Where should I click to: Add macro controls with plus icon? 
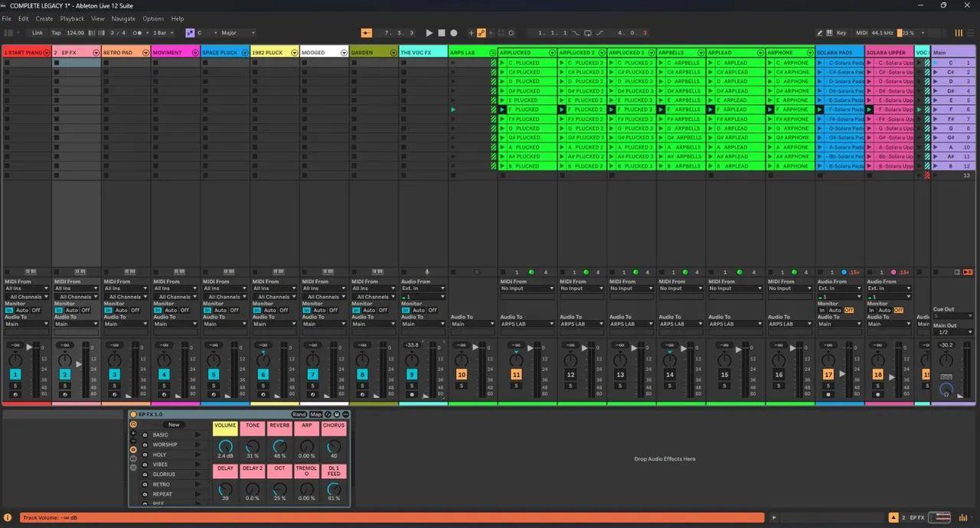tap(133, 433)
